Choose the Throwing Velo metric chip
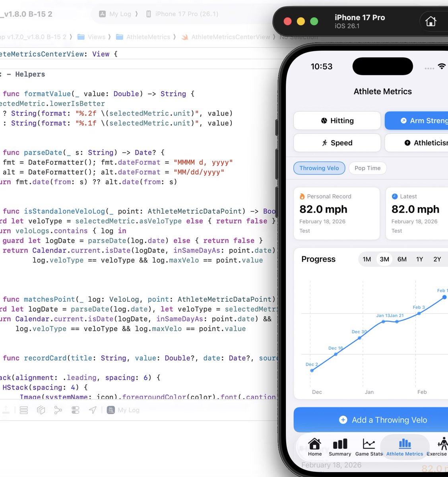Image resolution: width=448 pixels, height=477 pixels. (319, 168)
